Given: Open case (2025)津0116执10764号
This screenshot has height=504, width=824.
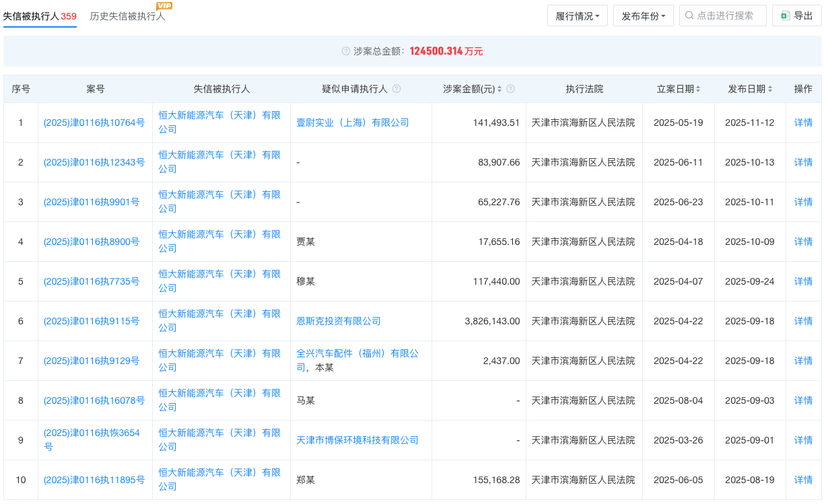Looking at the screenshot, I should (x=94, y=122).
